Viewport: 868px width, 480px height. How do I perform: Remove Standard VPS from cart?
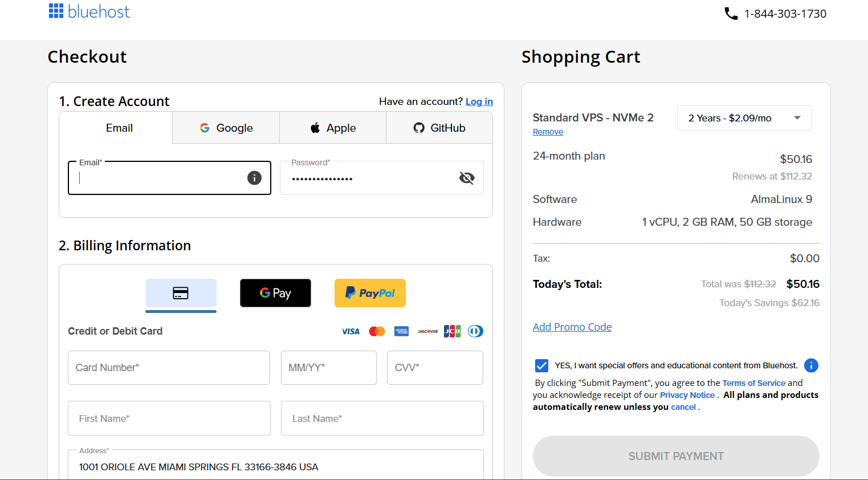pos(548,132)
